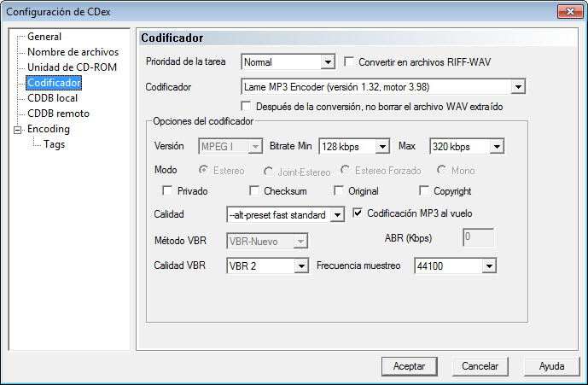
Task: Toggle the Checksum checkbox
Action: (x=254, y=190)
